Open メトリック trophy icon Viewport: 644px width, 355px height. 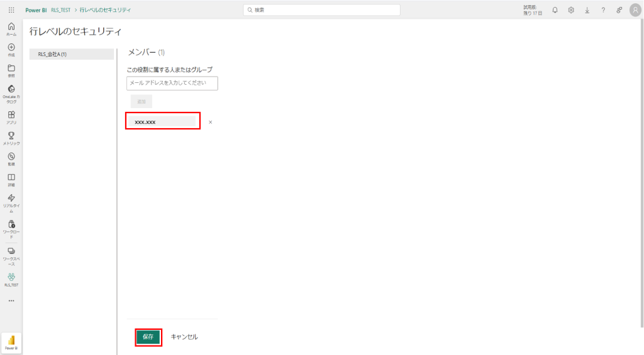pos(11,138)
